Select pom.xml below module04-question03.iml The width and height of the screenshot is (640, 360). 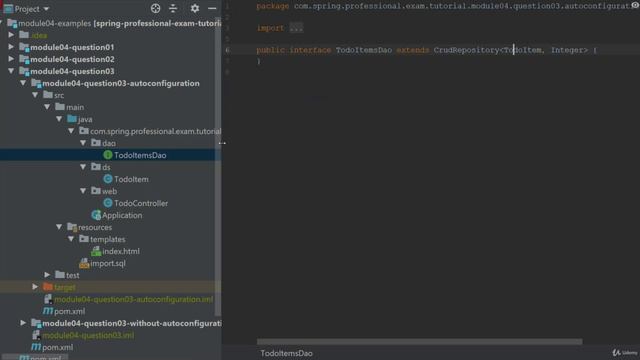tap(58, 347)
